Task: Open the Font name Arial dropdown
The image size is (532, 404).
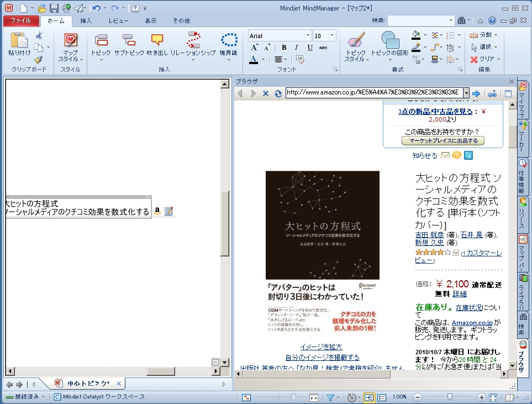Action: click(308, 35)
